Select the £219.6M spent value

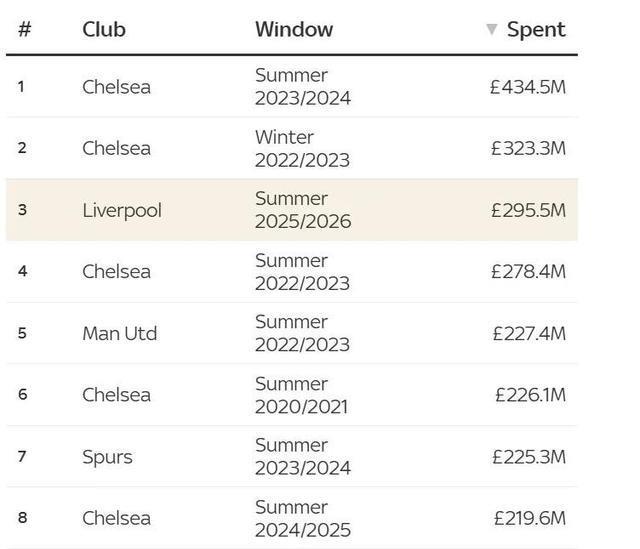click(530, 518)
